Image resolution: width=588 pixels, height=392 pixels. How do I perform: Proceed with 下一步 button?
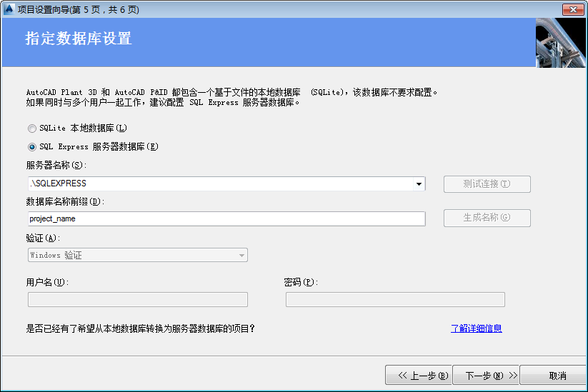point(486,375)
